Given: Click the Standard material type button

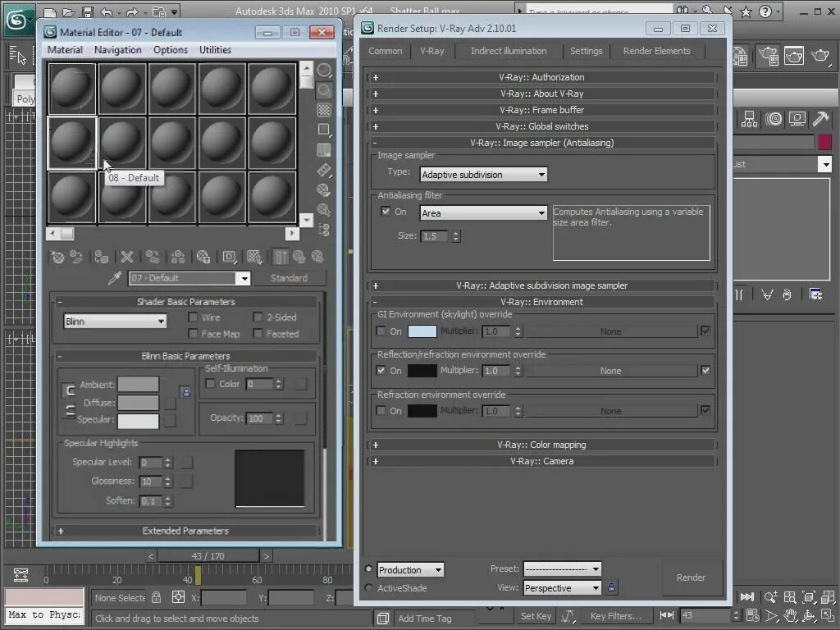Looking at the screenshot, I should click(x=289, y=278).
